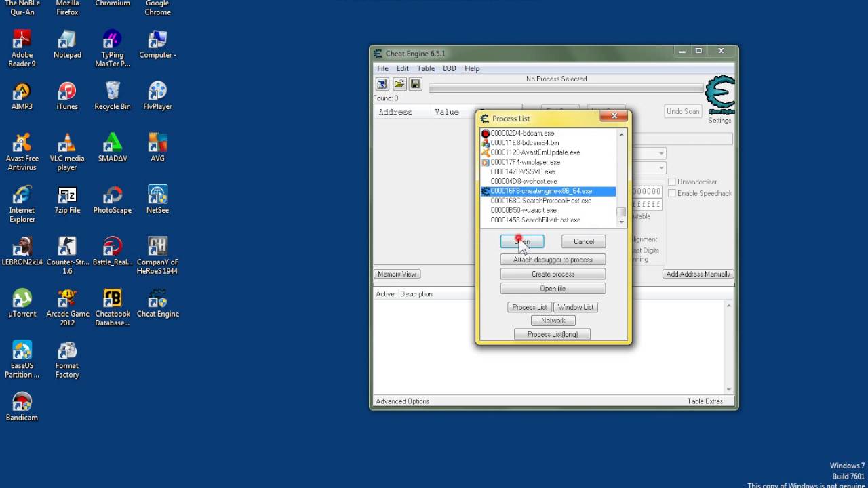Select the Format Factory desktop icon

click(67, 359)
